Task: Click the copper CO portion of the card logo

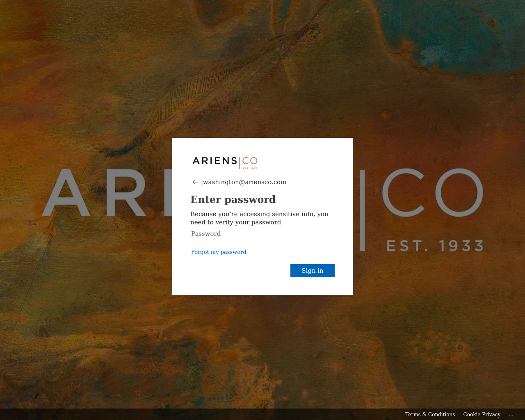Action: [x=250, y=160]
